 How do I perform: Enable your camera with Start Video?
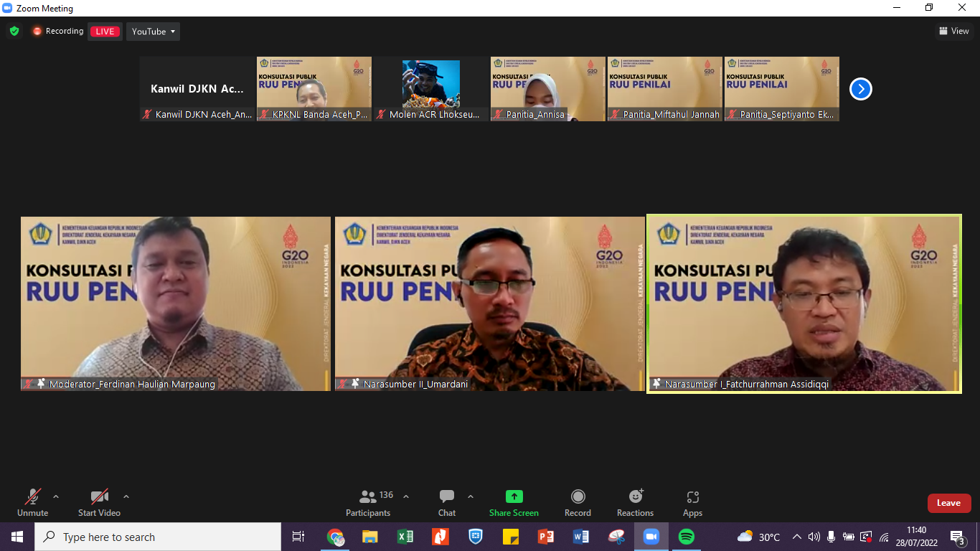point(98,499)
